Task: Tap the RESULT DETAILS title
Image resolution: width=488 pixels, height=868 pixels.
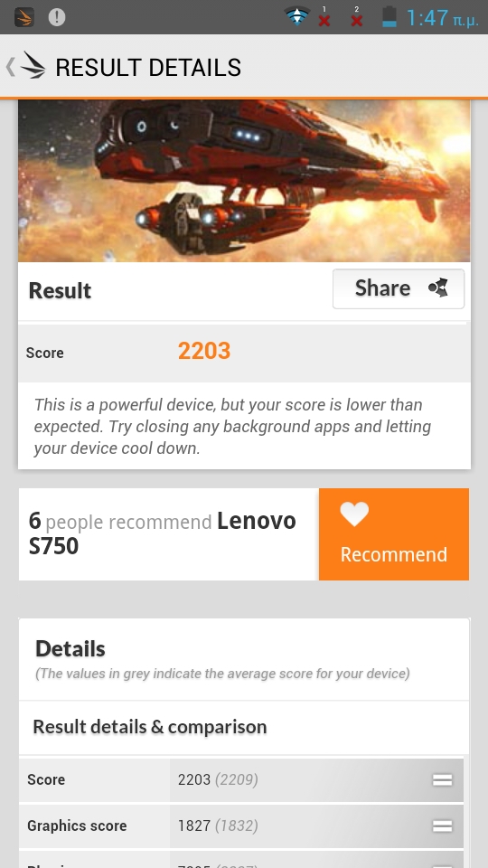Action: [x=148, y=68]
